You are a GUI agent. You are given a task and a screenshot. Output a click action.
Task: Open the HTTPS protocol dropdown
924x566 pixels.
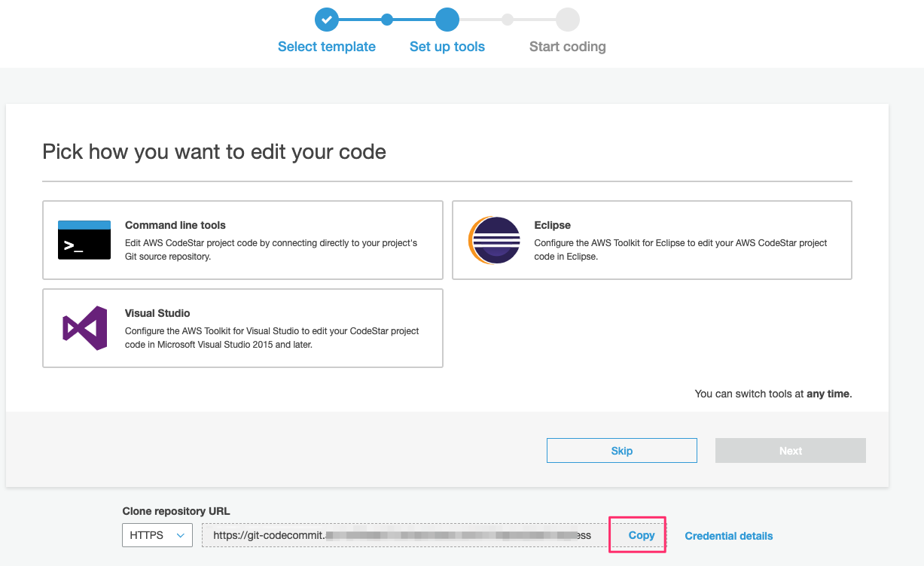(x=157, y=535)
